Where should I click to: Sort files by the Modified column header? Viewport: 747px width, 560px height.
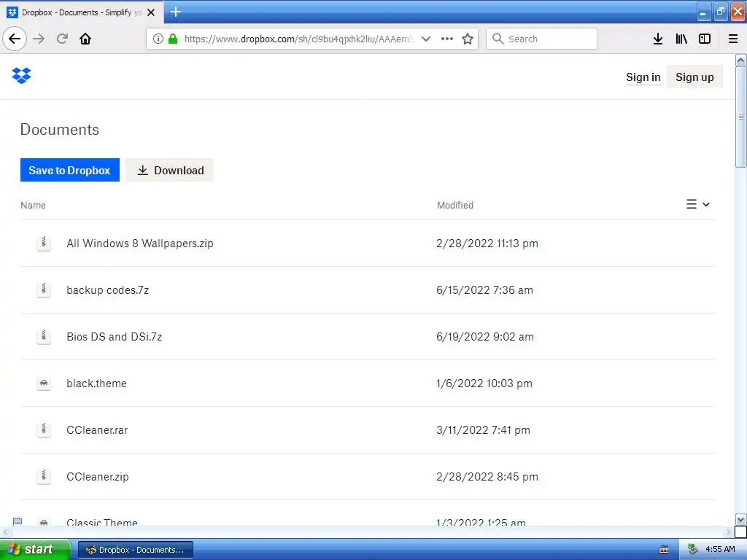[x=455, y=205]
